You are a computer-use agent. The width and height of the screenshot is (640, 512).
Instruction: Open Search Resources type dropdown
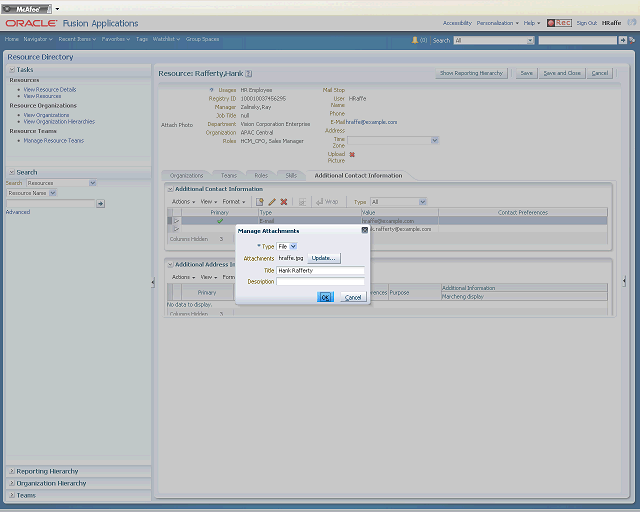coord(93,183)
